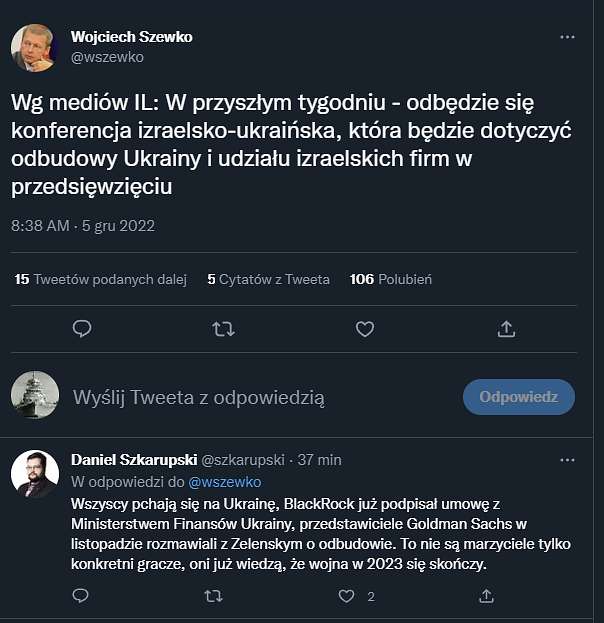Click the tweet timestamp 8:38 AM 5 gru 2022
Image resolution: width=604 pixels, height=623 pixels.
pyautogui.click(x=83, y=226)
